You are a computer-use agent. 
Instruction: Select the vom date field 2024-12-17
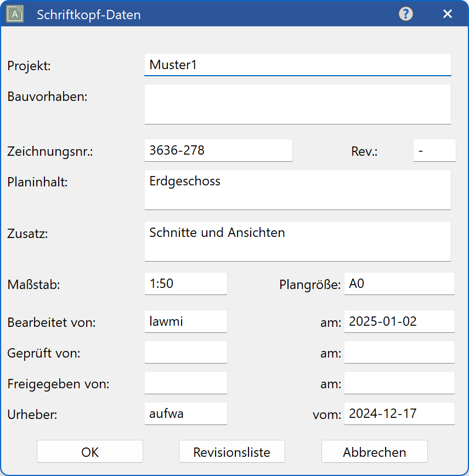(399, 413)
